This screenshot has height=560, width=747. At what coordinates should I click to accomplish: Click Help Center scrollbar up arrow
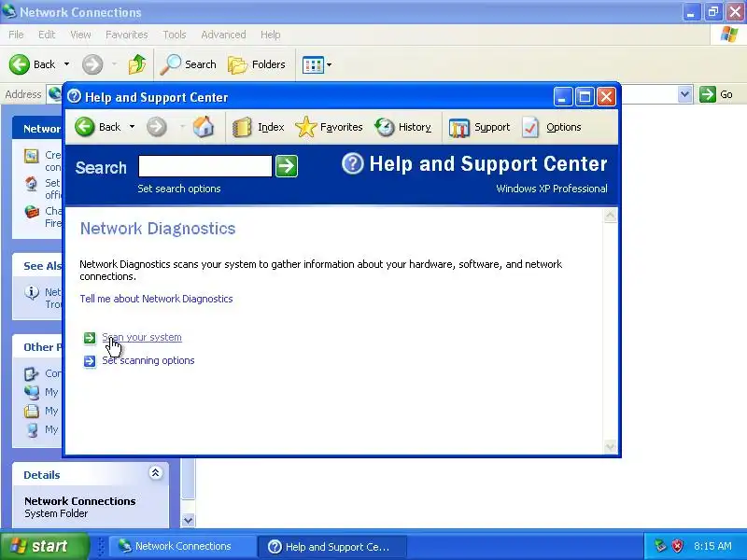611,216
